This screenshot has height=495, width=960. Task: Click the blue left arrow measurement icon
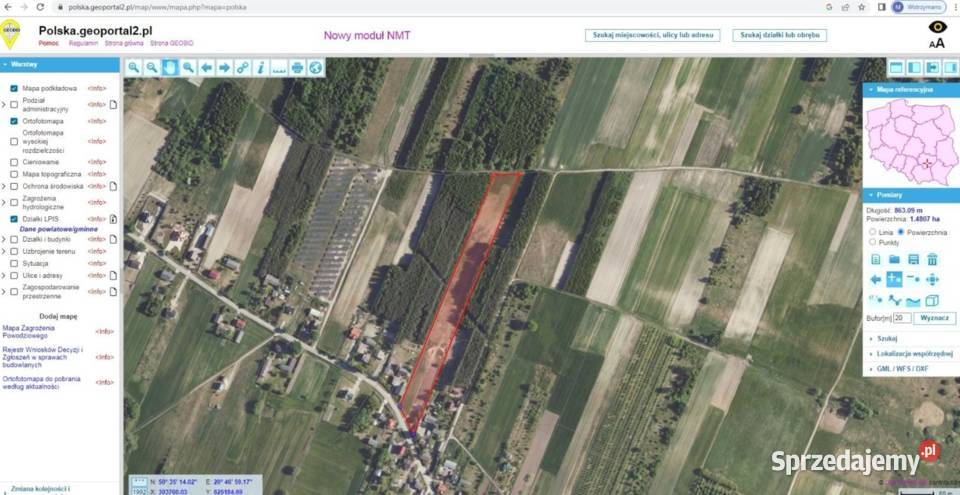point(876,279)
